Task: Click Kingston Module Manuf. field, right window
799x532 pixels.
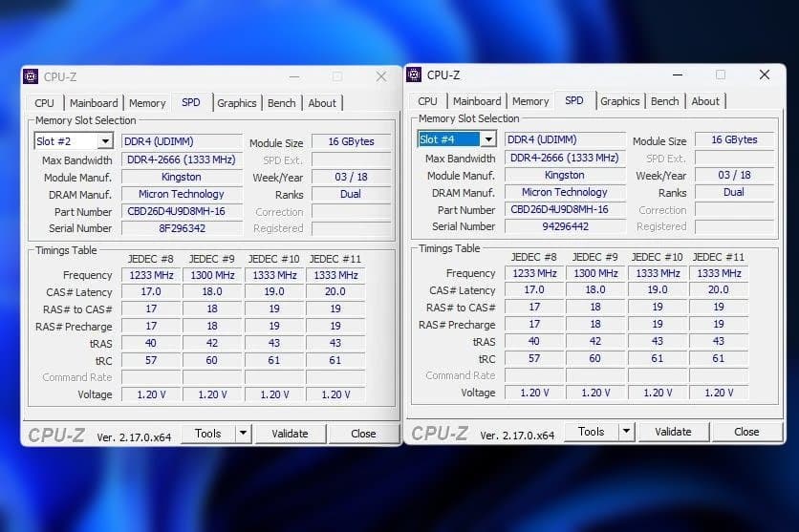Action: (x=565, y=175)
